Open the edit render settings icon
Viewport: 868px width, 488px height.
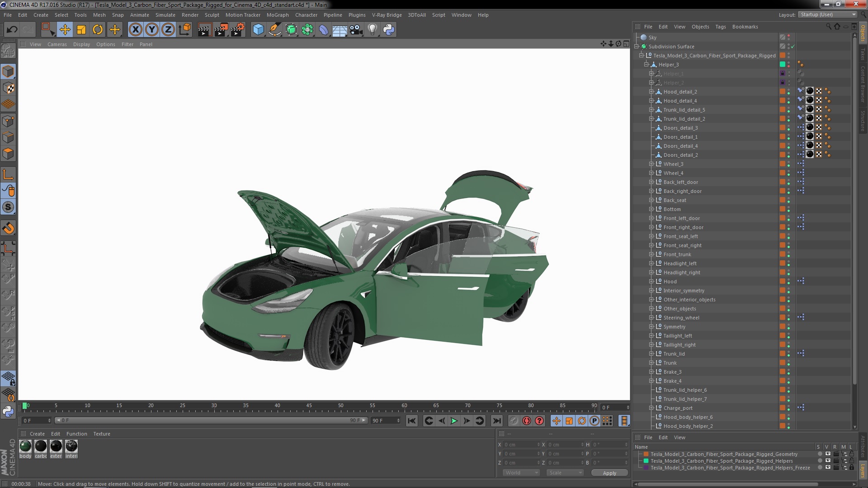237,30
